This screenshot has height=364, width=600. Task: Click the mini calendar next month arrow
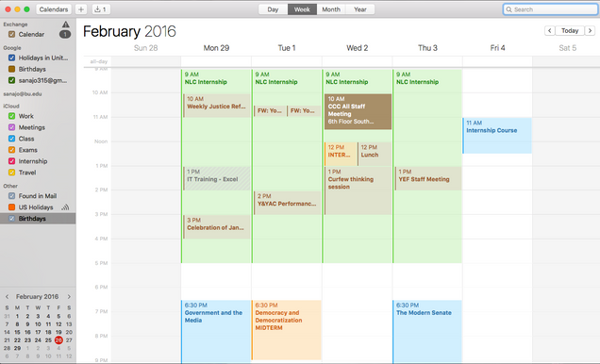tap(69, 297)
